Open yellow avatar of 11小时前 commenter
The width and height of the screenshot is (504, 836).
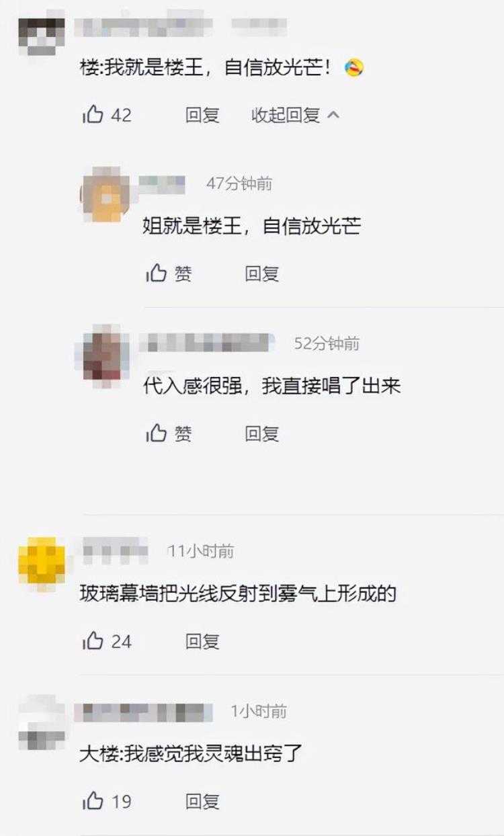[42, 564]
